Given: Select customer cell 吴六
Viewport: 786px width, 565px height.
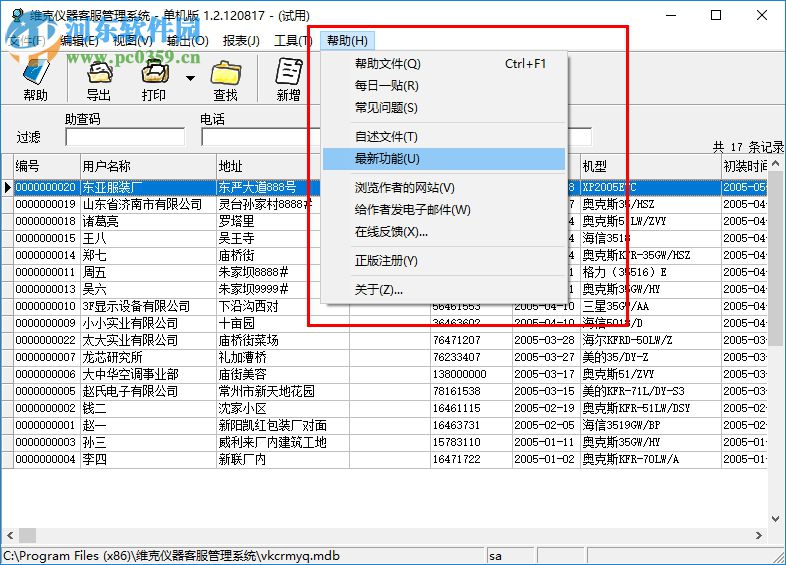Looking at the screenshot, I should pyautogui.click(x=148, y=290).
